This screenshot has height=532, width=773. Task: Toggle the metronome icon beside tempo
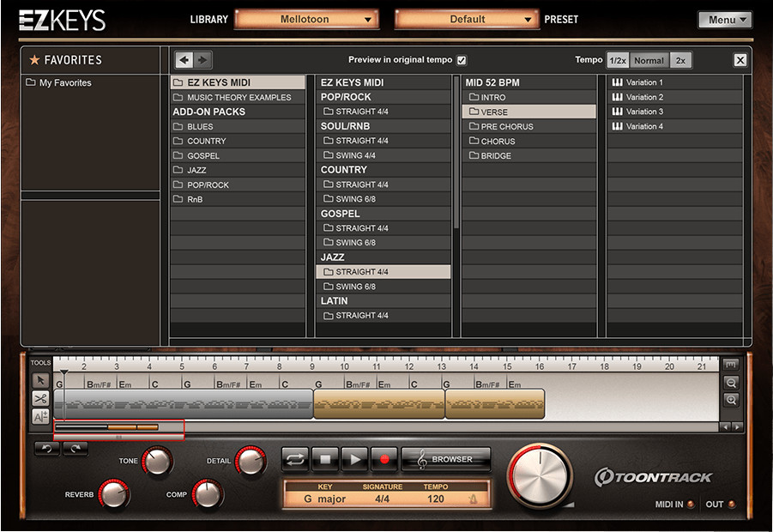[x=473, y=499]
